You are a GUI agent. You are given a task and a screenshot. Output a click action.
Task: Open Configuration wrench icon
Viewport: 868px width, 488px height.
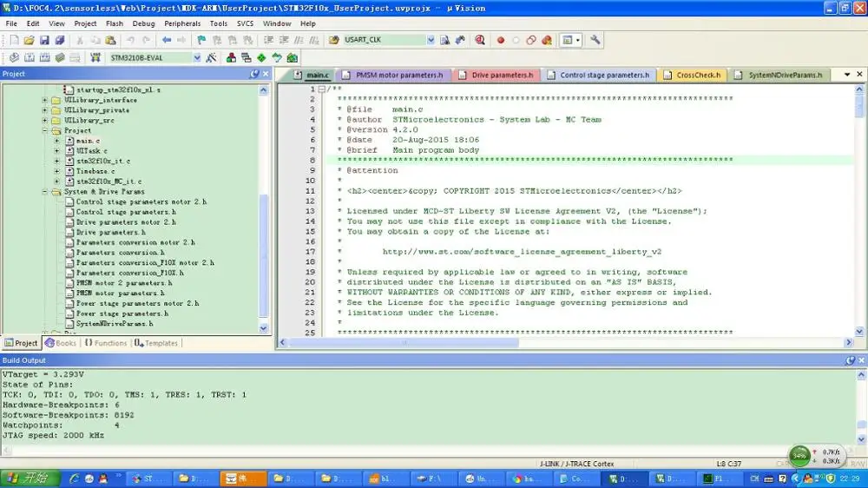click(595, 40)
